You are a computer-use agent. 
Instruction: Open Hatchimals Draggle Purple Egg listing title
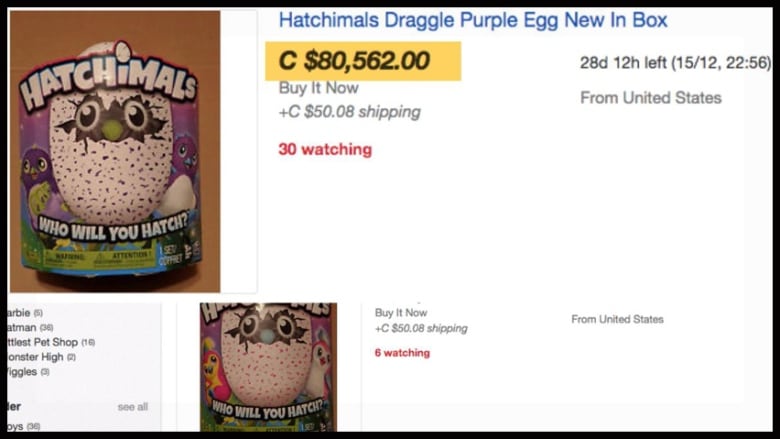tap(473, 20)
